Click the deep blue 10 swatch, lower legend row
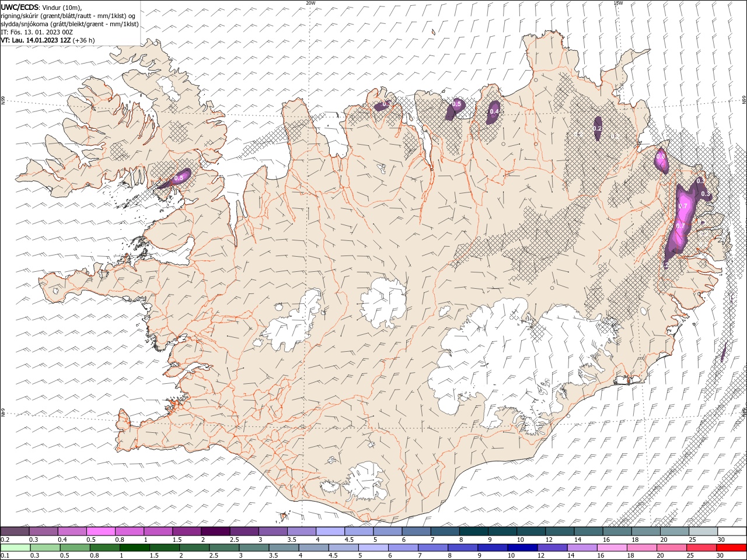This screenshot has height=560, width=747. point(523,548)
